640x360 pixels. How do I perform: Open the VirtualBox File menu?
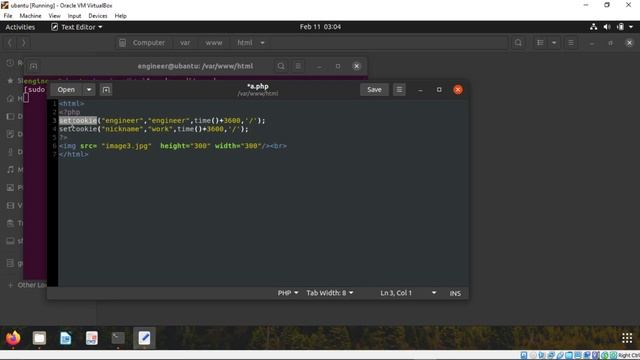coord(8,16)
